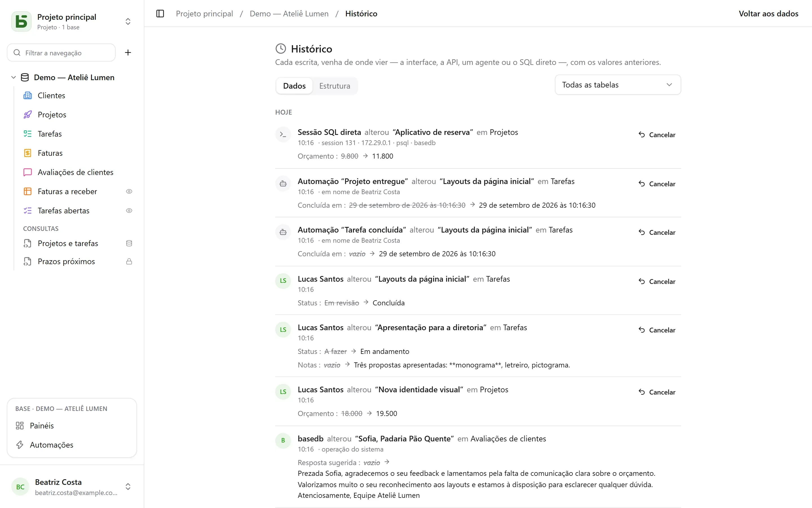
Task: Click Voltar aos dados link
Action: point(768,14)
